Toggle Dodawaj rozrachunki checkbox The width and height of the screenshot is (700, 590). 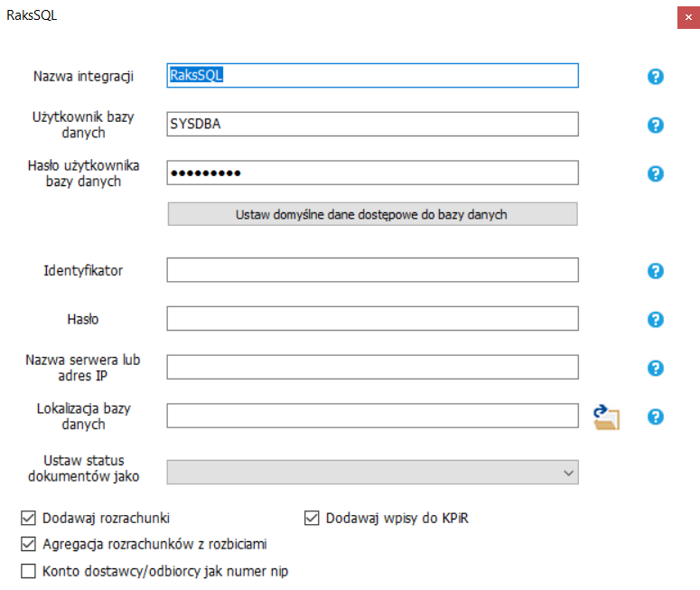(x=28, y=518)
